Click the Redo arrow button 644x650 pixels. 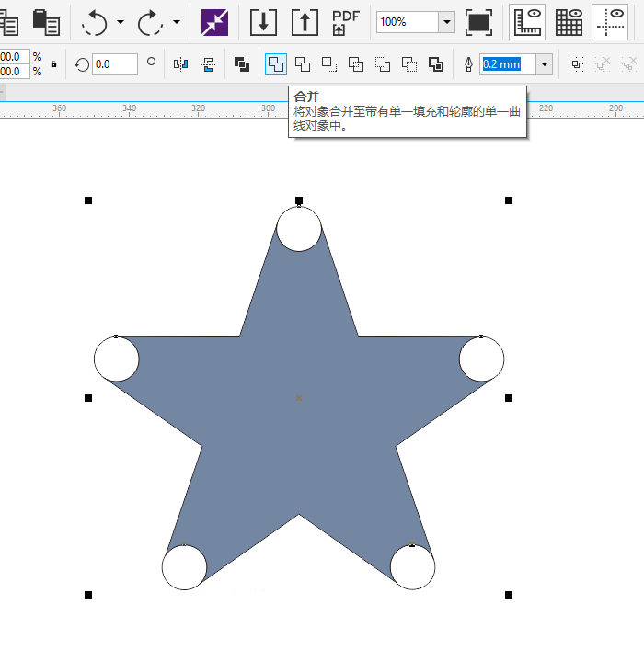tap(150, 21)
